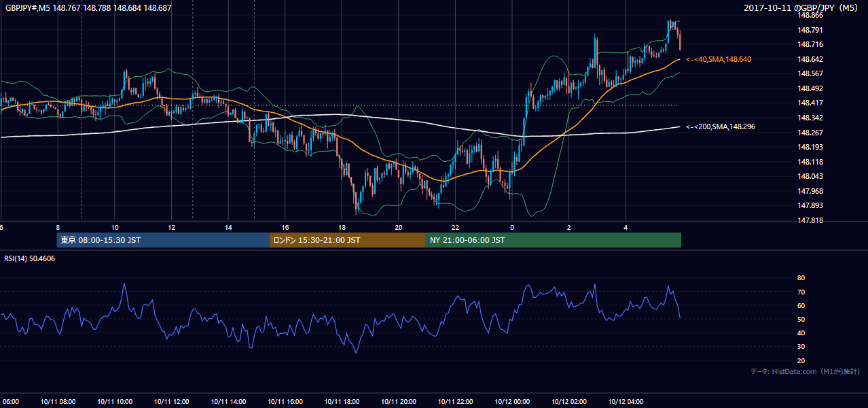Screen dimensions: 868x408
Task: Click the GBPJPY#,M5 price header text
Action: 88,7
